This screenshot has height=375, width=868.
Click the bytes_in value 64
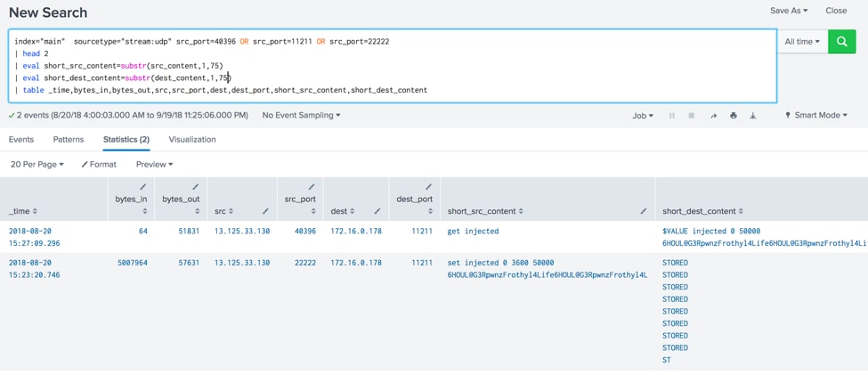(142, 231)
